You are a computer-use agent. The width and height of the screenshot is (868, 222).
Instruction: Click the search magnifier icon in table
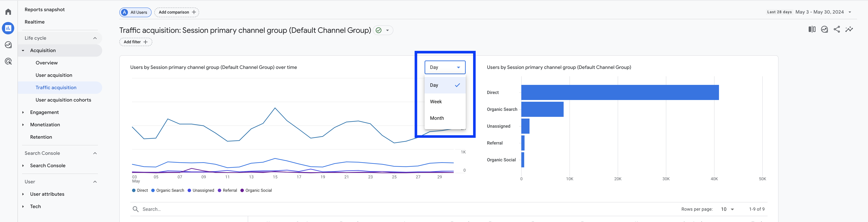135,209
